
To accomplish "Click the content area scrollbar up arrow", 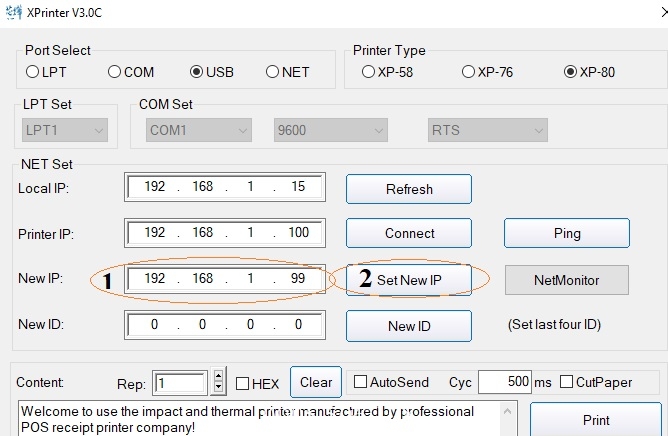I will click(x=507, y=411).
